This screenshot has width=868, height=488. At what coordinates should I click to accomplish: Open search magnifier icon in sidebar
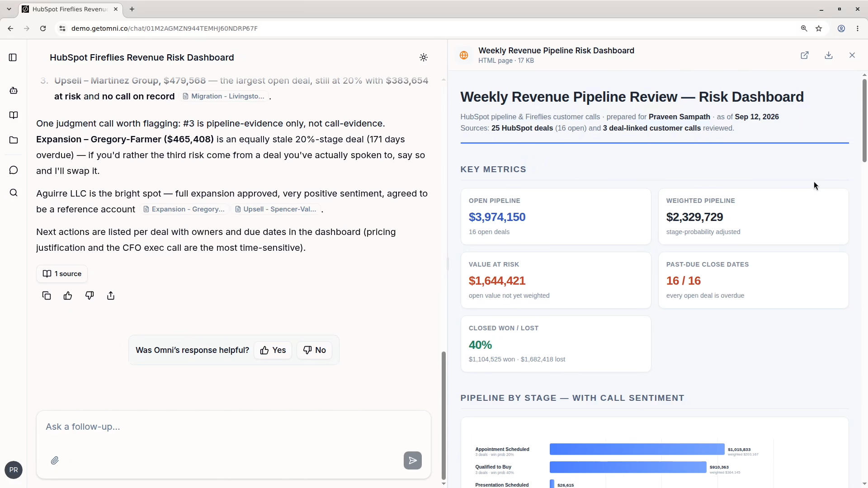(14, 193)
